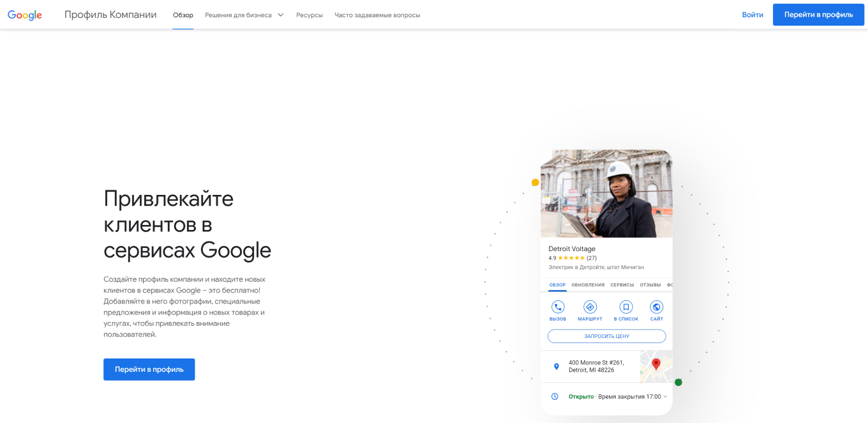Open the ОТЗЫВЫ tab

point(650,285)
